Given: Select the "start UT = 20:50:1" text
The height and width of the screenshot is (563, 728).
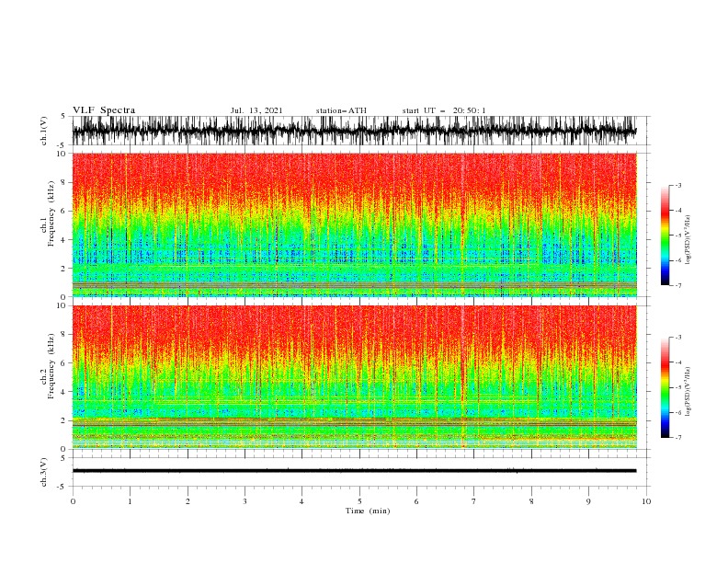Looking at the screenshot, I should 444,110.
